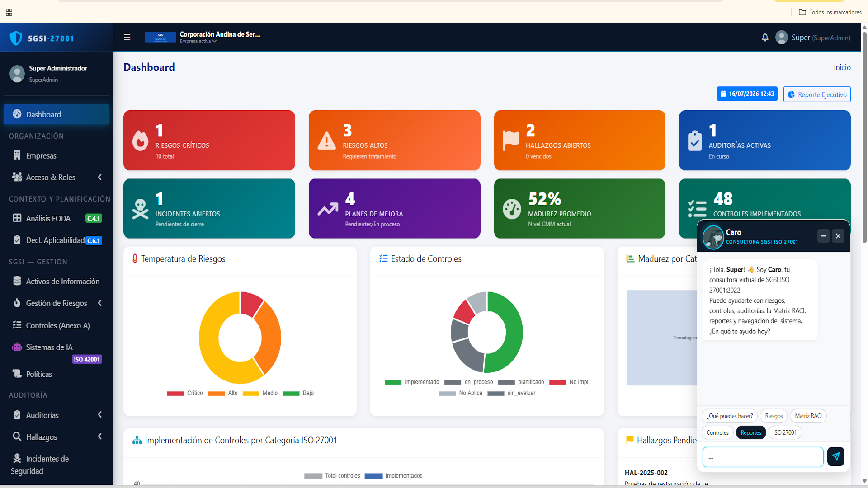Toggle Alto legend in risk chart
Viewport: 868px width, 488px height.
[222, 393]
